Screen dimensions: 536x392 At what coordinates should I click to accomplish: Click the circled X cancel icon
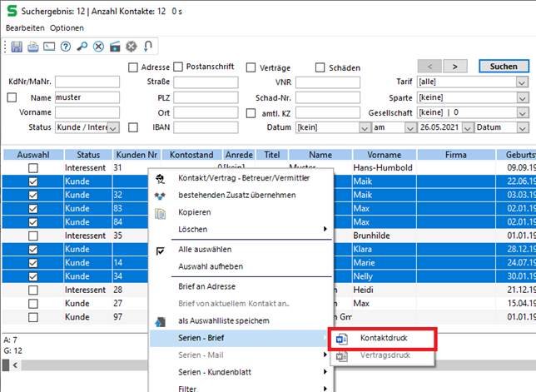point(99,46)
